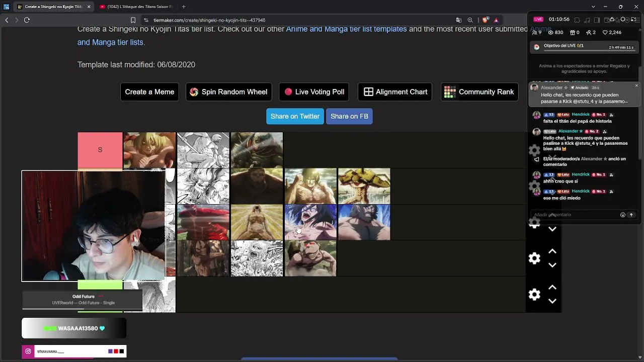The height and width of the screenshot is (362, 644).
Task: Click the Odd Future now-playing widget
Action: point(83,300)
